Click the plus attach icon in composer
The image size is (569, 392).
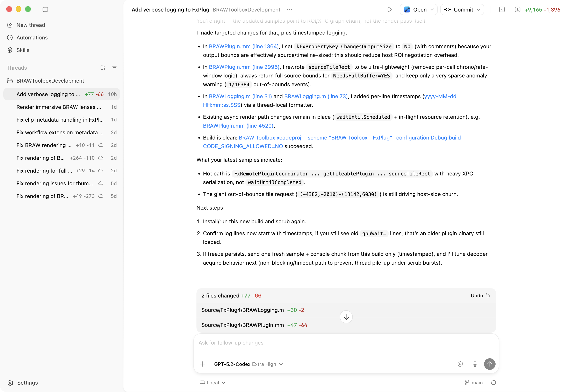(x=203, y=364)
